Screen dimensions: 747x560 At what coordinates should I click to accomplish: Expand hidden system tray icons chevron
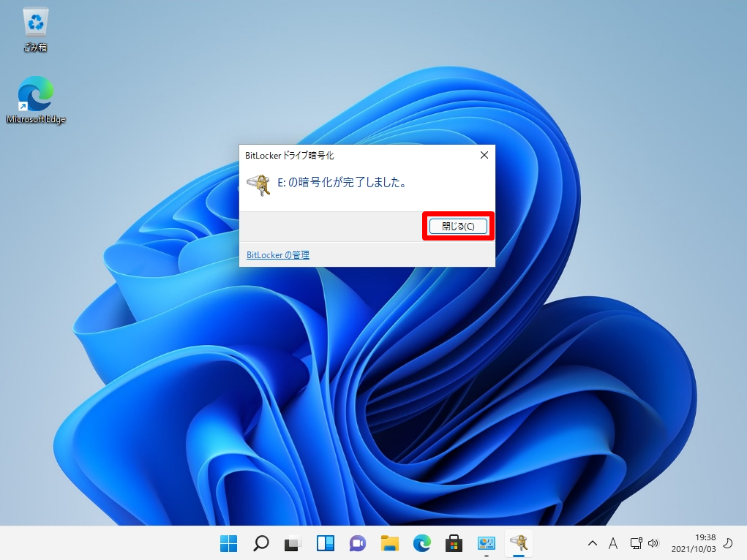pyautogui.click(x=592, y=543)
